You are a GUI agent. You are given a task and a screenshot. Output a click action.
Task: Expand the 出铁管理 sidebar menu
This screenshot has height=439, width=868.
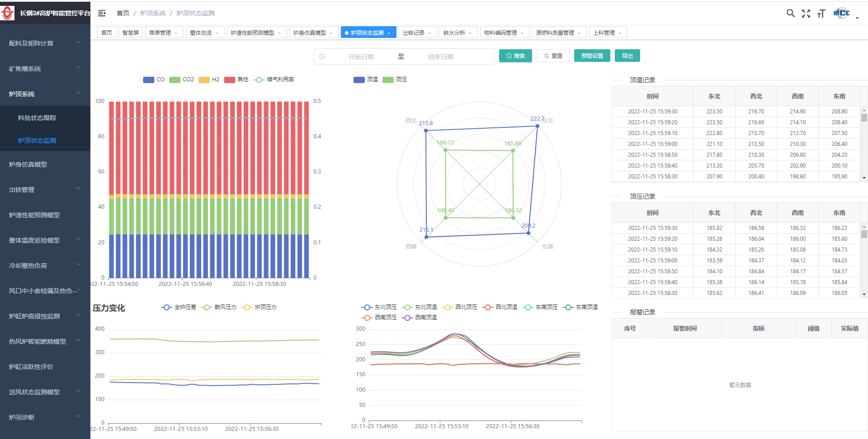[45, 190]
